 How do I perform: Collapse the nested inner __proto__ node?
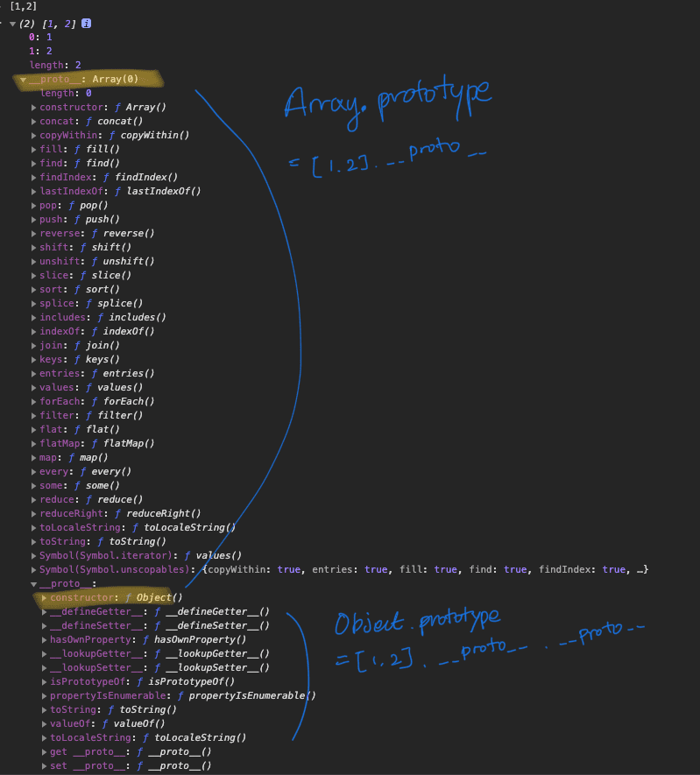[33, 584]
